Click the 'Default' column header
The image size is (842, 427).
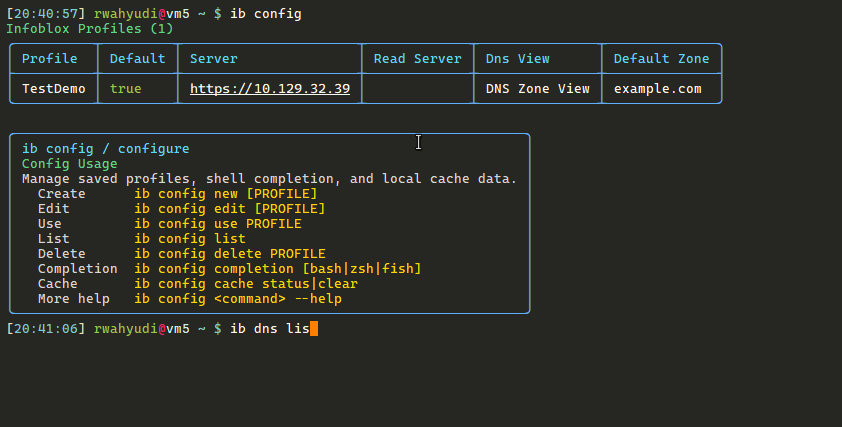pyautogui.click(x=137, y=59)
